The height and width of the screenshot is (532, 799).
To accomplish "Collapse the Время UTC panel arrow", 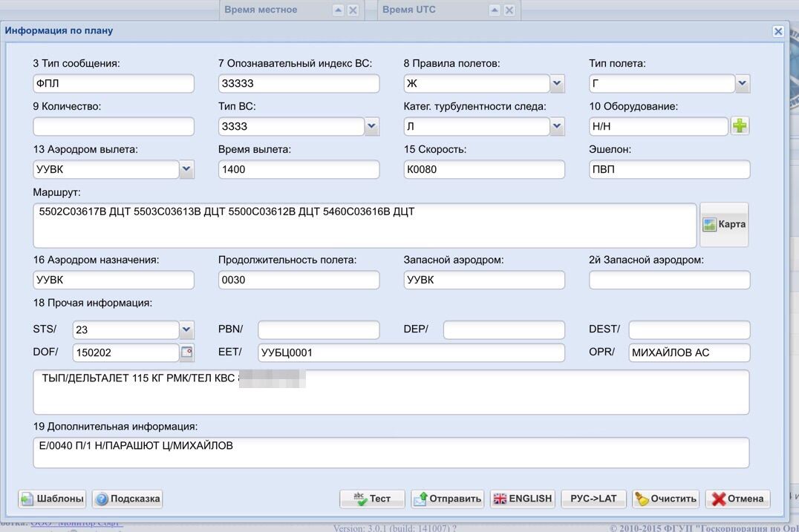I will click(x=495, y=10).
